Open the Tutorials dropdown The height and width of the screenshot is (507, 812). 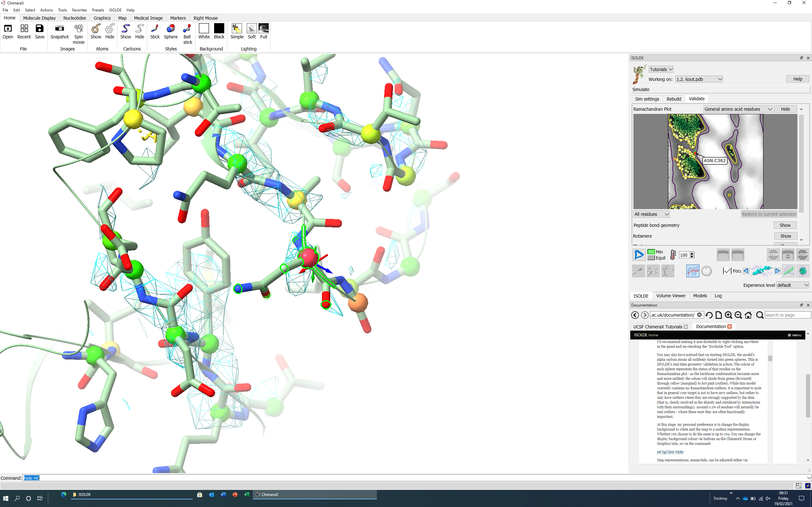click(x=660, y=69)
